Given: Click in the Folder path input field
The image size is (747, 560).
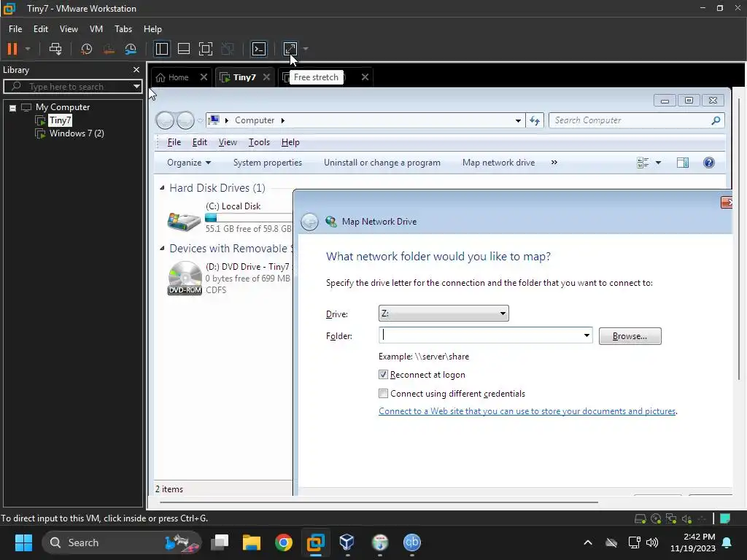Looking at the screenshot, I should [x=480, y=335].
